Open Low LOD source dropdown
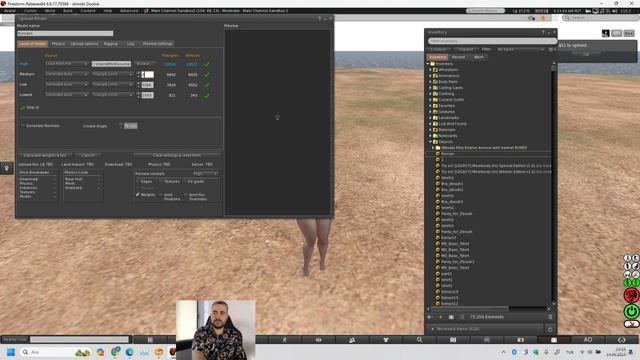Image resolution: width=640 pixels, height=360 pixels. (x=67, y=84)
